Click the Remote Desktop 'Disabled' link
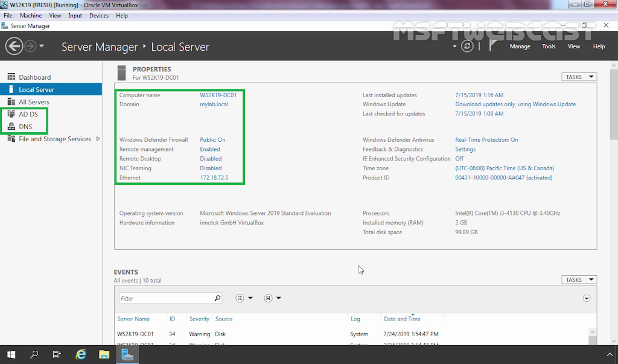618x364 pixels. 211,159
